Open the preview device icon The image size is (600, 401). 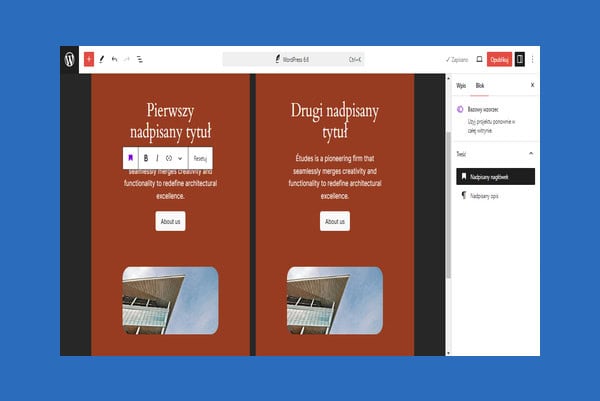click(479, 59)
